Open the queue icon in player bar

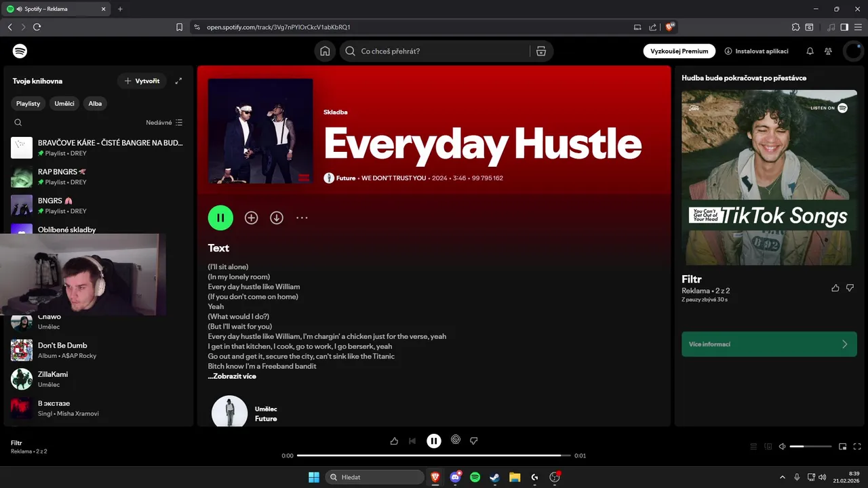tap(753, 447)
